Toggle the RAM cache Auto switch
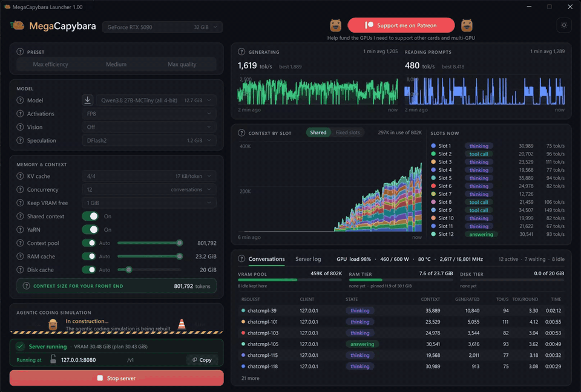 tap(89, 256)
